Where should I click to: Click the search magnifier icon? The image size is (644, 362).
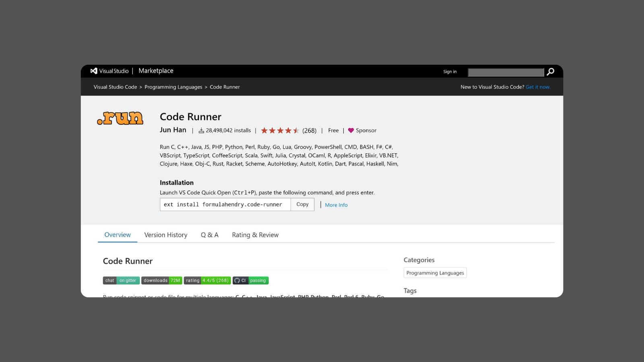click(x=551, y=72)
